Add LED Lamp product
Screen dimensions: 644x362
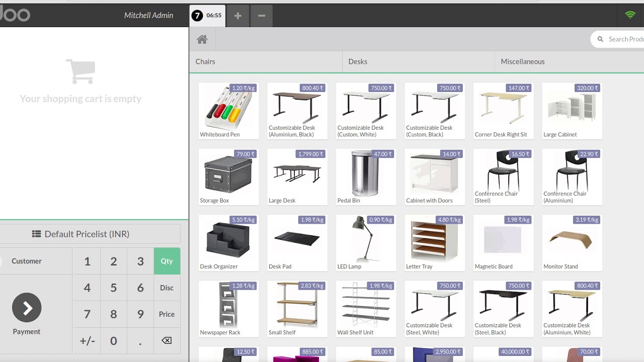(x=366, y=243)
